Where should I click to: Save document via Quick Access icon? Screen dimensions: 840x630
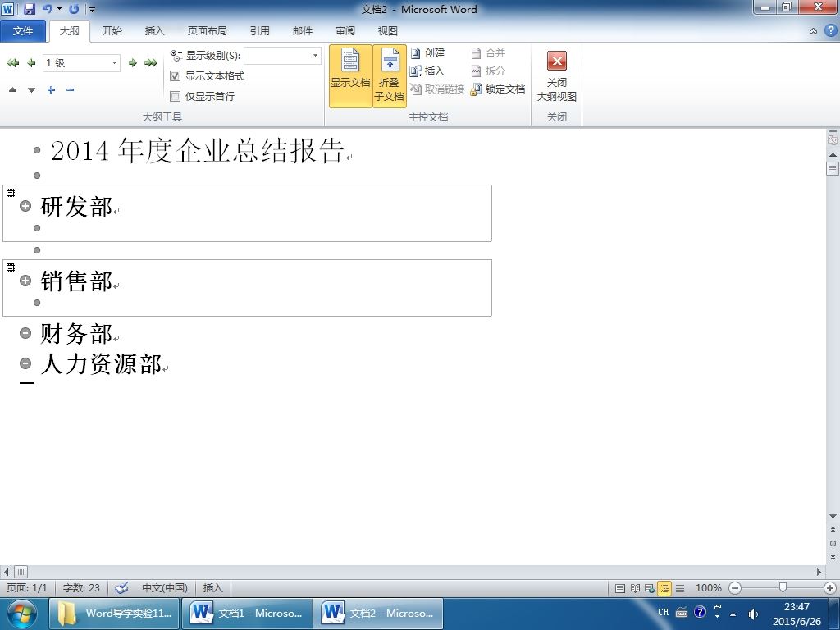[x=29, y=9]
